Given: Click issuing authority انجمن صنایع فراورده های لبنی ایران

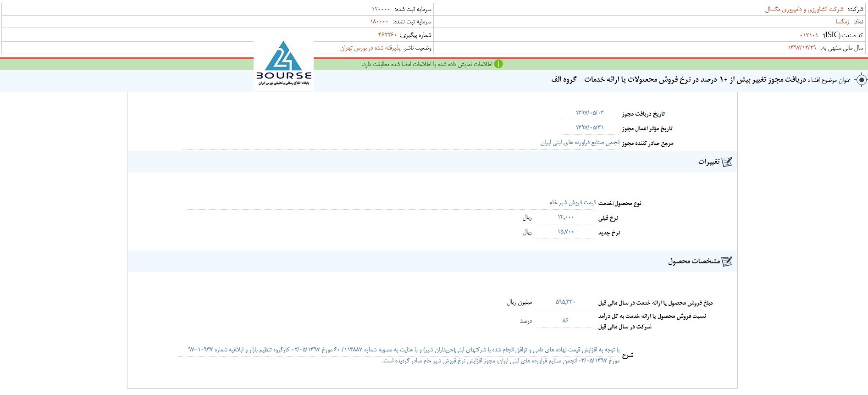Looking at the screenshot, I should (x=580, y=143).
